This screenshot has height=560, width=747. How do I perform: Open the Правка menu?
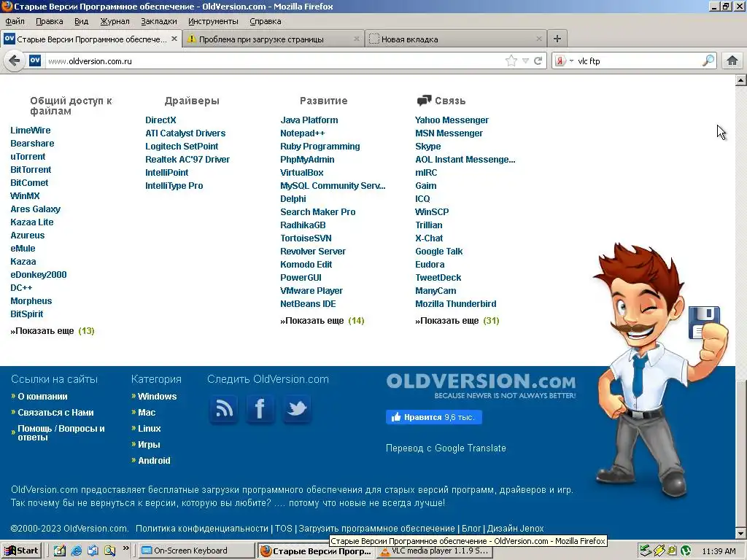click(x=49, y=21)
